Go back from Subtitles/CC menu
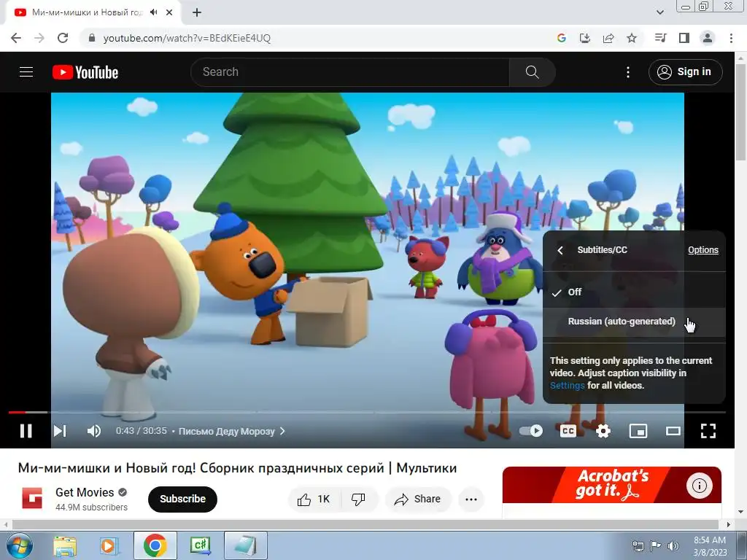 click(x=560, y=250)
